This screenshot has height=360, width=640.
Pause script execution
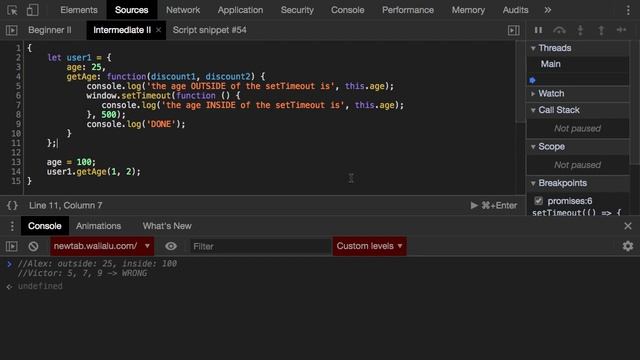(x=538, y=30)
